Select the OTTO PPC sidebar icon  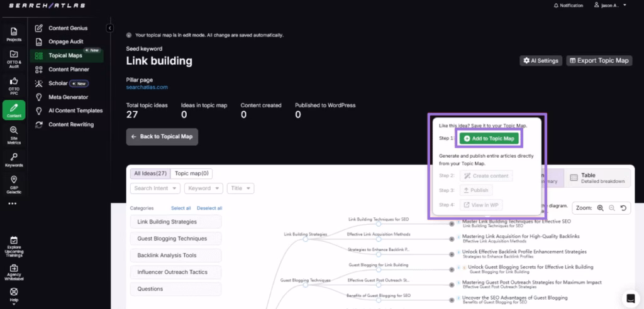pos(14,85)
